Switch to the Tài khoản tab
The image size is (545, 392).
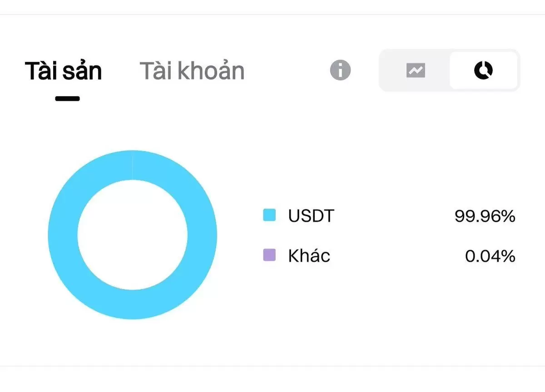192,71
